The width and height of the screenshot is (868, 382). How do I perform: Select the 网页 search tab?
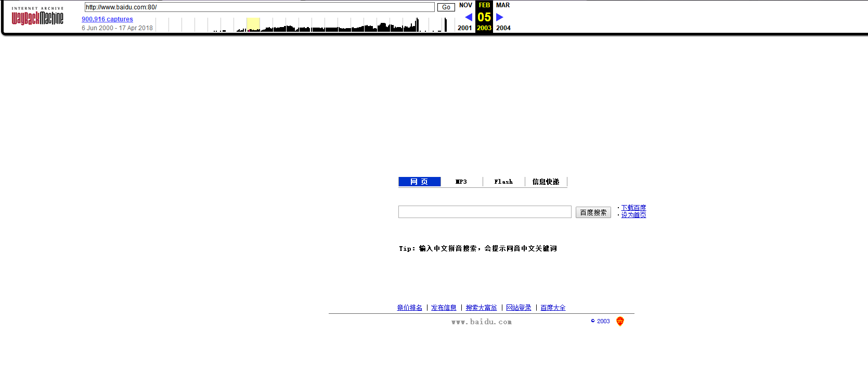[419, 182]
